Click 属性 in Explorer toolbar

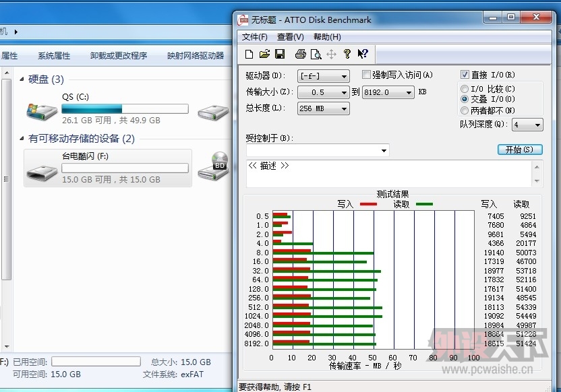click(9, 56)
